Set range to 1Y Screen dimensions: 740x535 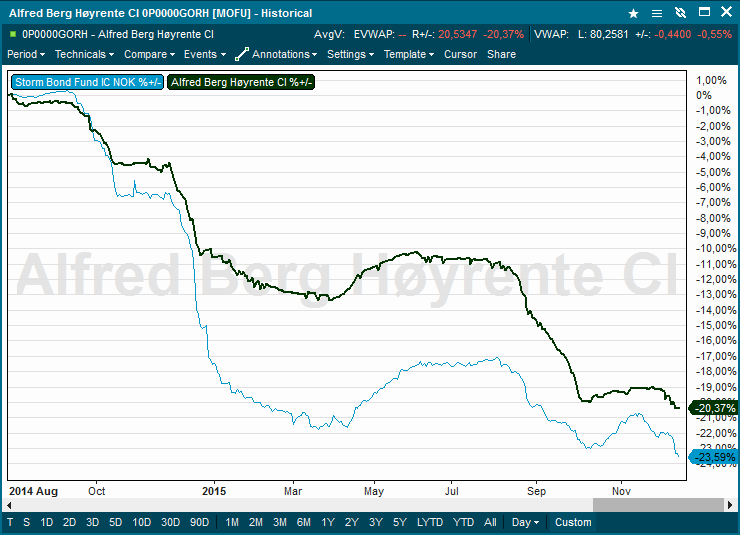pos(328,522)
